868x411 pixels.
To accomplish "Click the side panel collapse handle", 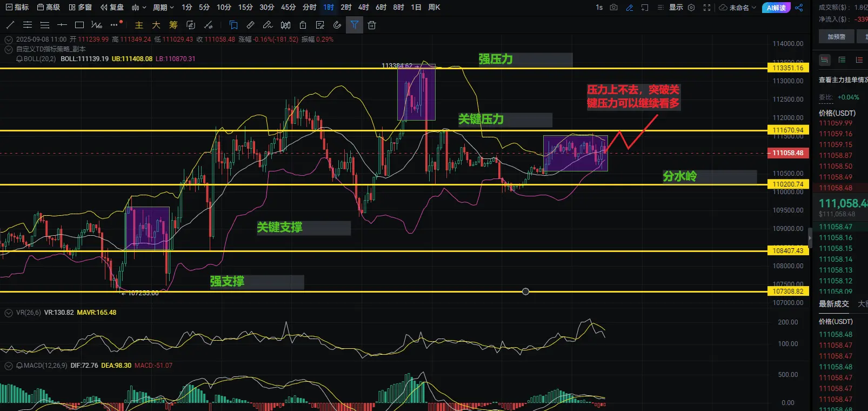I will pyautogui.click(x=810, y=237).
